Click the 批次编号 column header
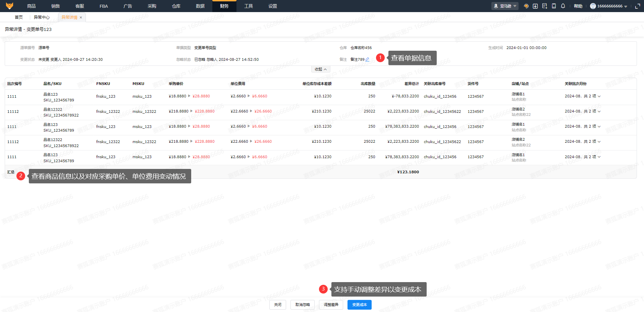The image size is (644, 312). click(14, 84)
